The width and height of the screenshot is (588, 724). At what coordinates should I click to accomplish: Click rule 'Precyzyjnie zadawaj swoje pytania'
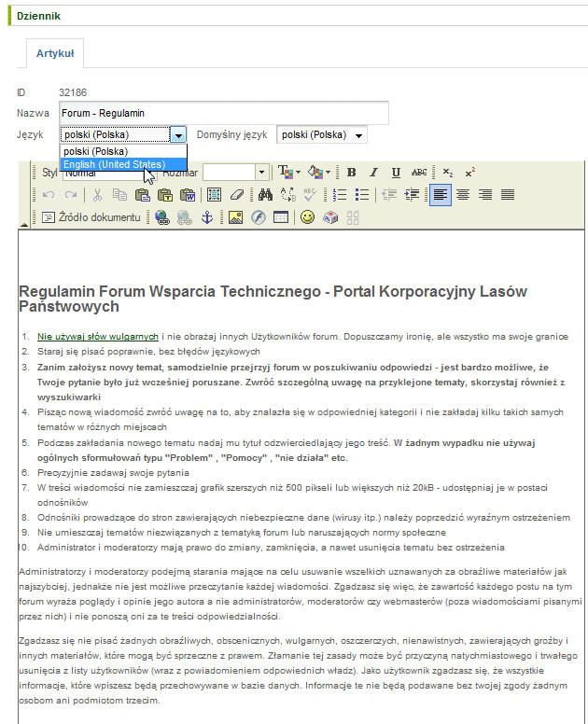pos(113,472)
